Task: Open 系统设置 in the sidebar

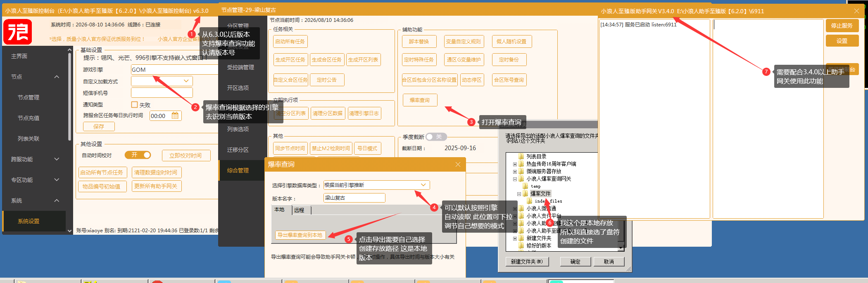Action: tap(34, 221)
